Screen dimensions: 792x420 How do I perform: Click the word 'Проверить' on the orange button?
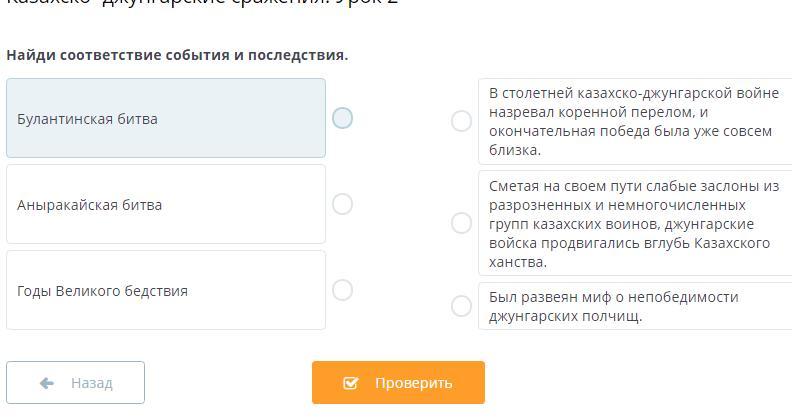click(413, 383)
